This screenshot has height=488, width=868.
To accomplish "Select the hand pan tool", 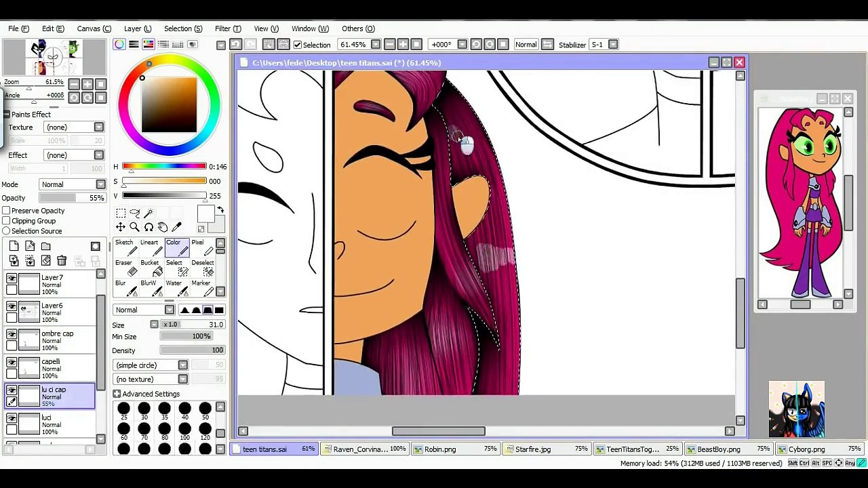I will 163,228.
